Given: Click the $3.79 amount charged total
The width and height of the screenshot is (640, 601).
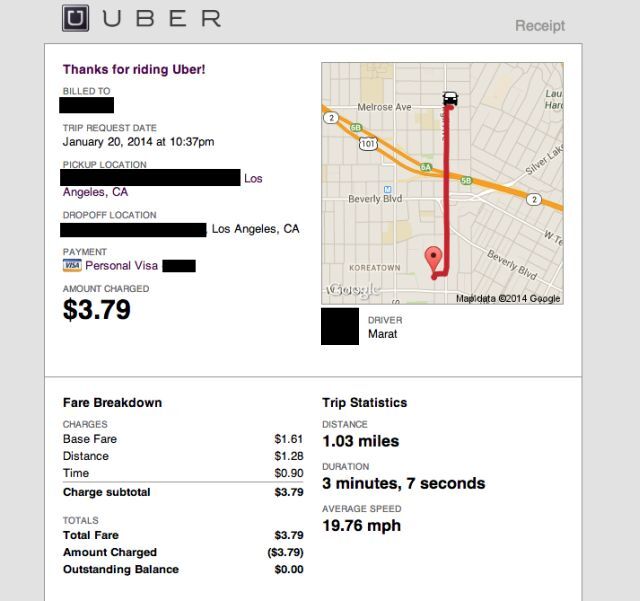Looking at the screenshot, I should tap(97, 310).
